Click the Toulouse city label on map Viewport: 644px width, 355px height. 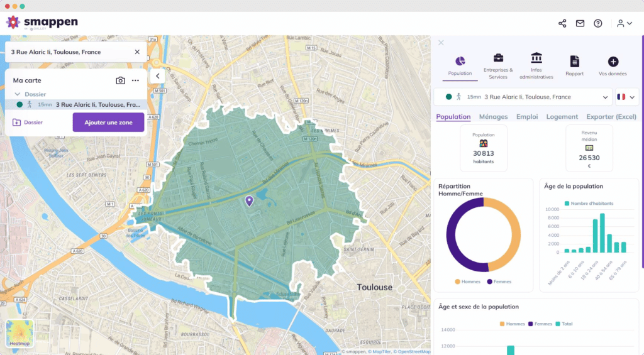374,287
